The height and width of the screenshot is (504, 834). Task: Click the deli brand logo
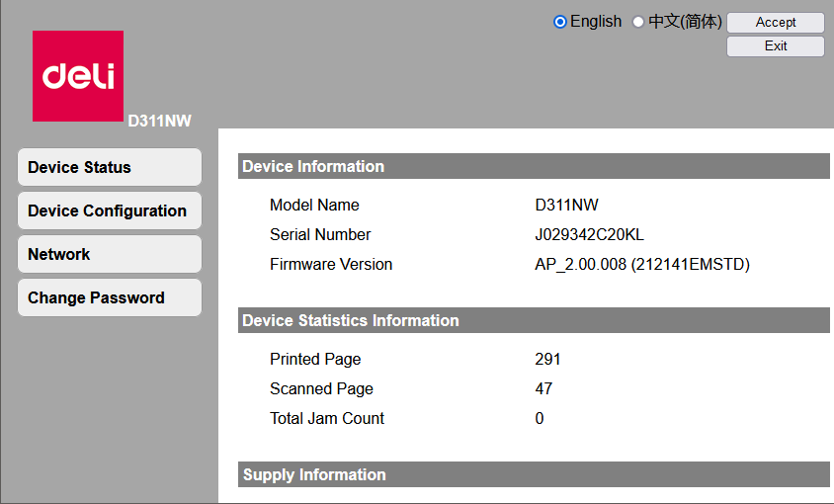(78, 76)
